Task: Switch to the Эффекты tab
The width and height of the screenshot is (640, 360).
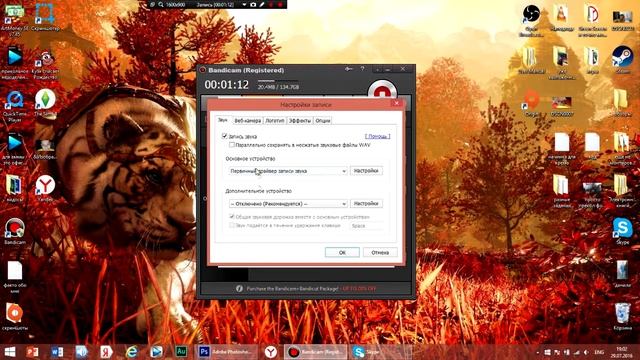Action: (300, 121)
